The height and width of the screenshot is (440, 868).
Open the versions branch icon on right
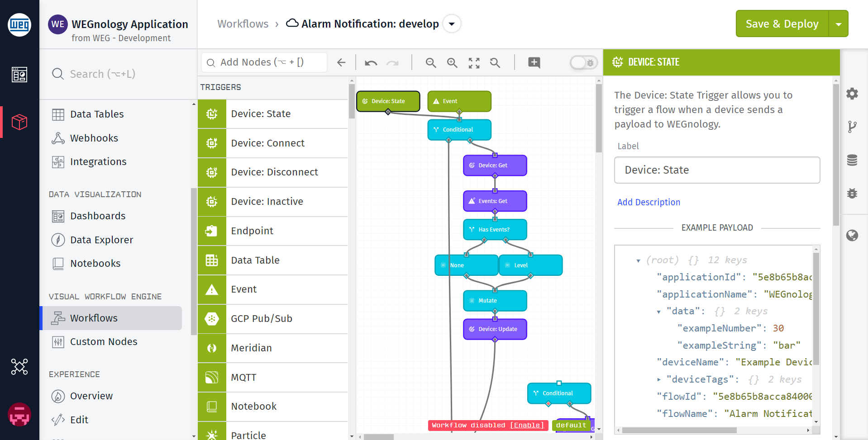pyautogui.click(x=852, y=127)
